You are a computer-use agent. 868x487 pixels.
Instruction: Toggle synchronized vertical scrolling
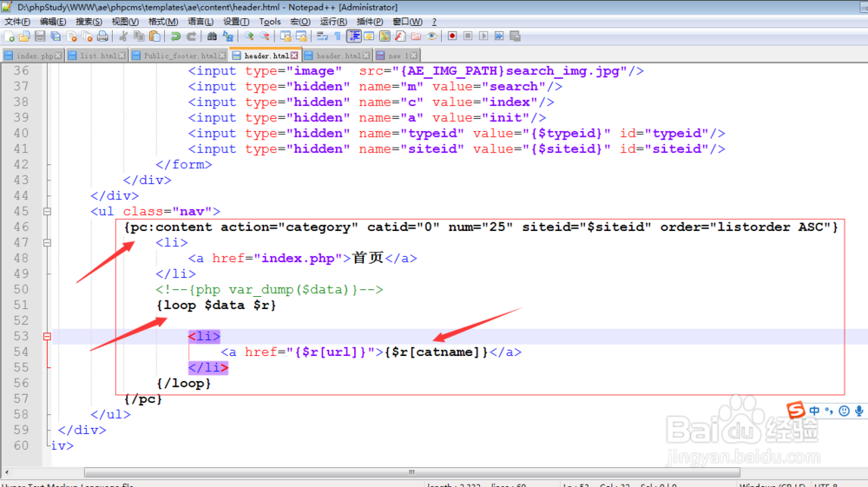286,36
